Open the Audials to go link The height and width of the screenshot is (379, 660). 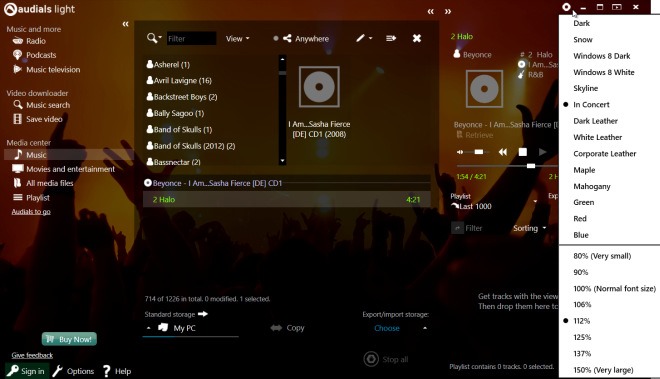pyautogui.click(x=31, y=212)
